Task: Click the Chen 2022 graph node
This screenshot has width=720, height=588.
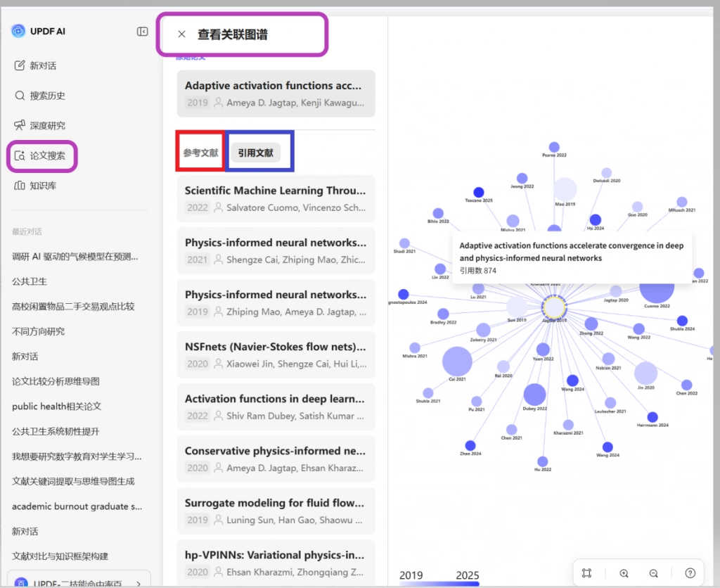Action: click(x=686, y=385)
